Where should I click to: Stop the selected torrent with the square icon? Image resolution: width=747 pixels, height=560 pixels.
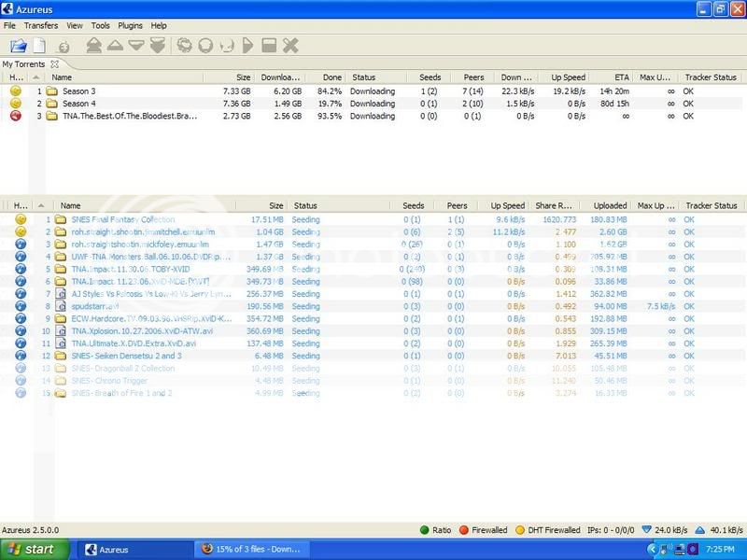(269, 46)
